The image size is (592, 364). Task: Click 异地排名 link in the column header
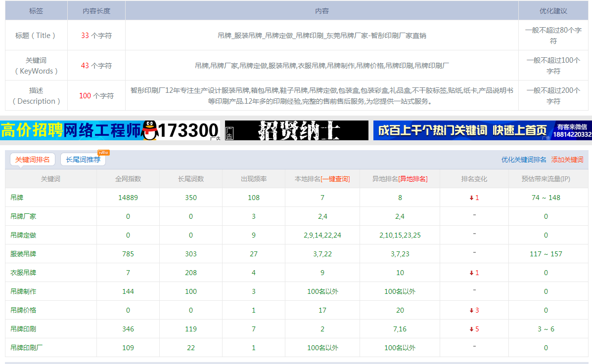click(412, 179)
